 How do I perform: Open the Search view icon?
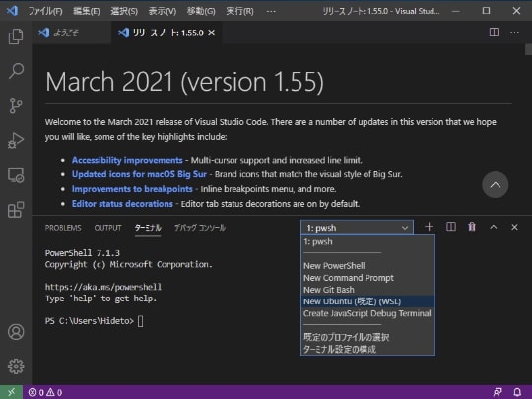click(x=16, y=71)
